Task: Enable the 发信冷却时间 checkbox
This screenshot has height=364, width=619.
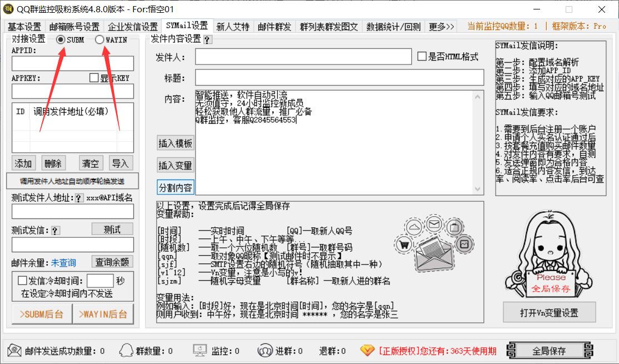Action: [22, 281]
